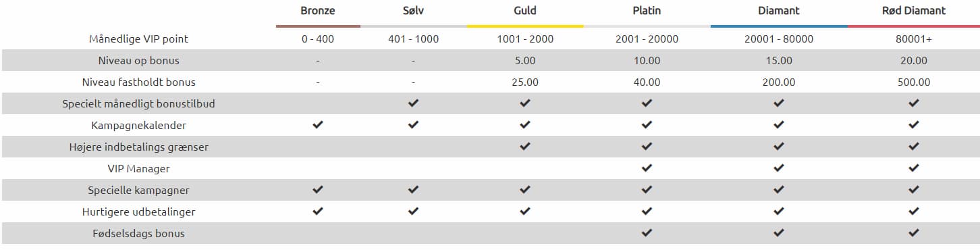The width and height of the screenshot is (980, 250).
Task: Click the Platin column header
Action: point(647,11)
